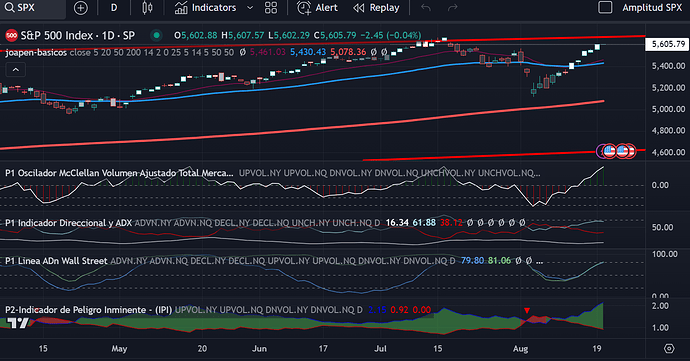Open the SPX symbol search

[32, 8]
